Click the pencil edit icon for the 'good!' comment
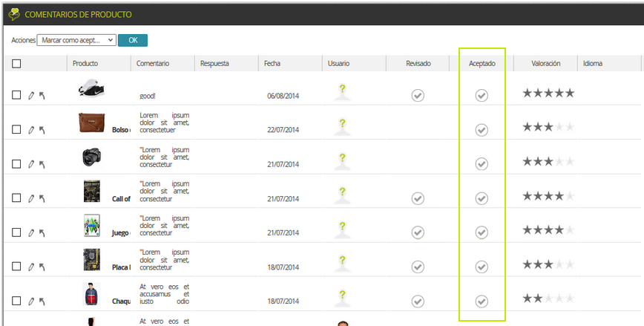The image size is (644, 326). click(x=31, y=96)
